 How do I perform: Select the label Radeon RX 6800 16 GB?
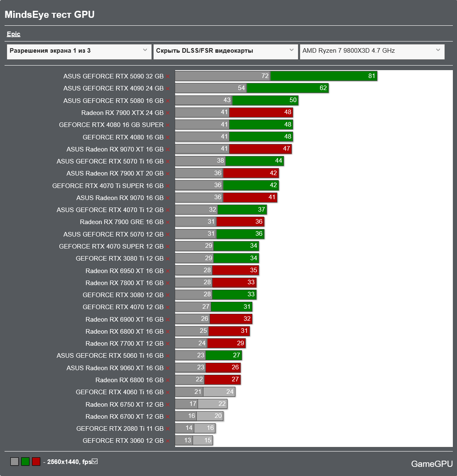(130, 380)
